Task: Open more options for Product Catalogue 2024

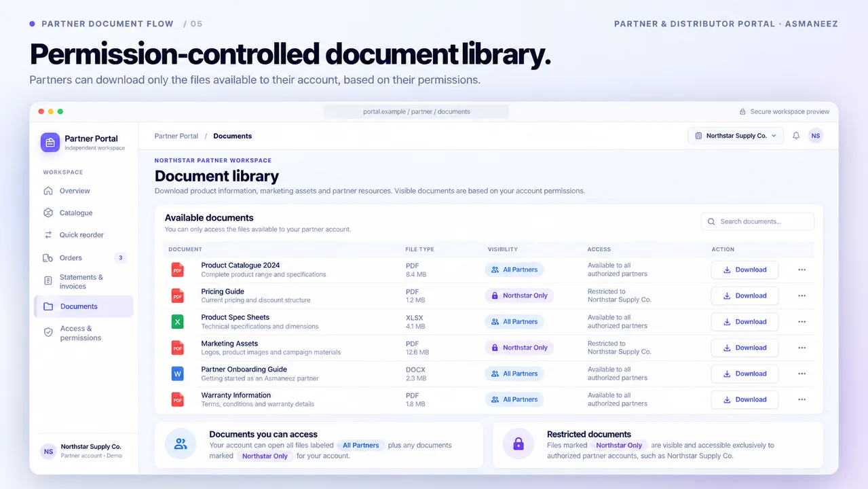Action: 802,270
